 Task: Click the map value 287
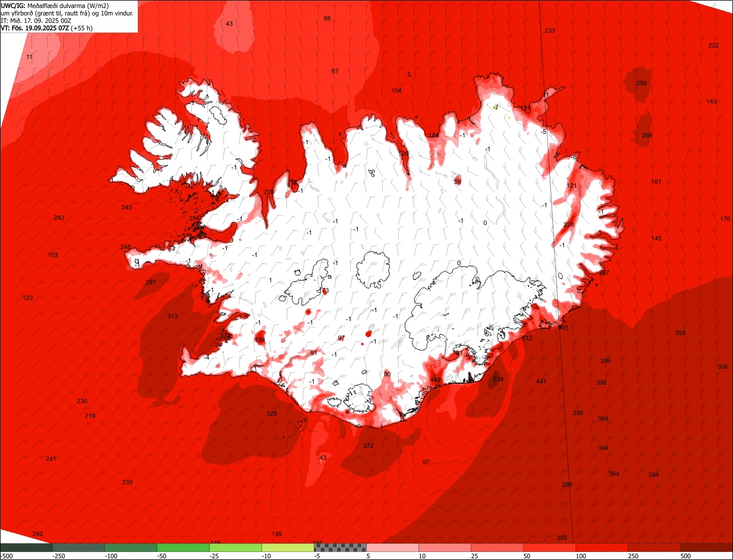click(x=151, y=282)
